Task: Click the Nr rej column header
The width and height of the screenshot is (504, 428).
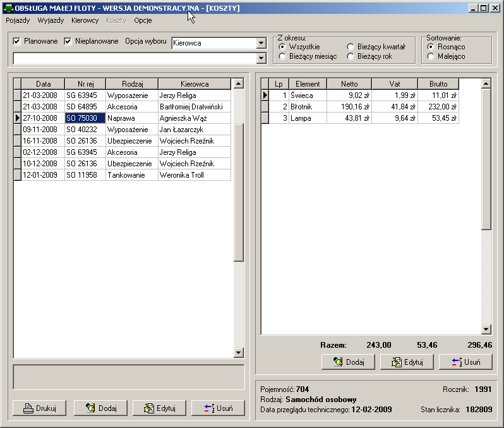Action: tap(85, 84)
